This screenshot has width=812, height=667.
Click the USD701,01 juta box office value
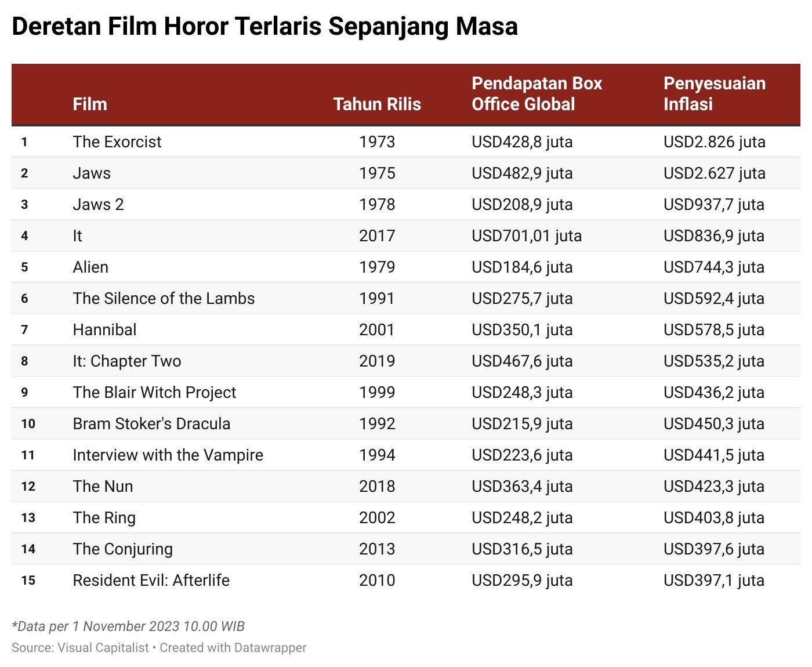pyautogui.click(x=527, y=236)
